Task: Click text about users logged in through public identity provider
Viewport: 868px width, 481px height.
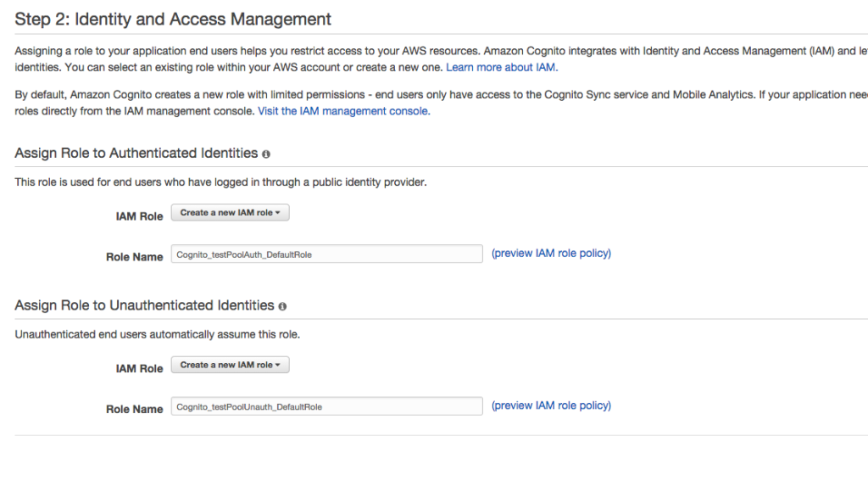Action: tap(221, 182)
